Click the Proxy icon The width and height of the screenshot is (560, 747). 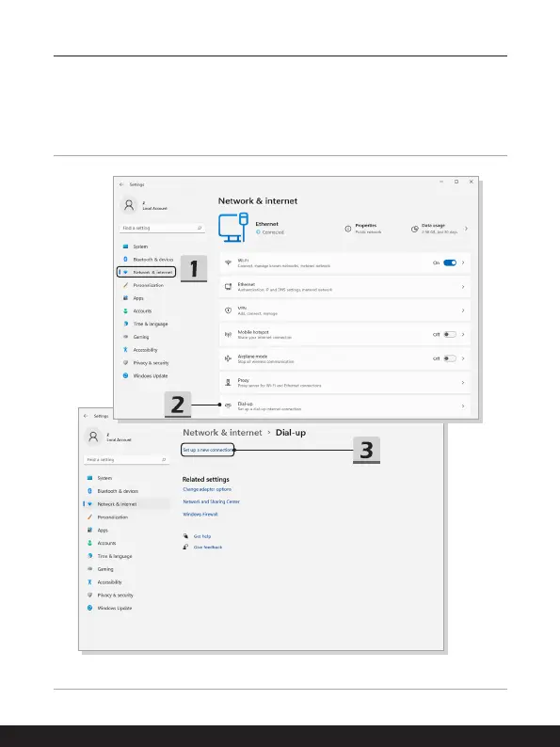click(x=228, y=382)
